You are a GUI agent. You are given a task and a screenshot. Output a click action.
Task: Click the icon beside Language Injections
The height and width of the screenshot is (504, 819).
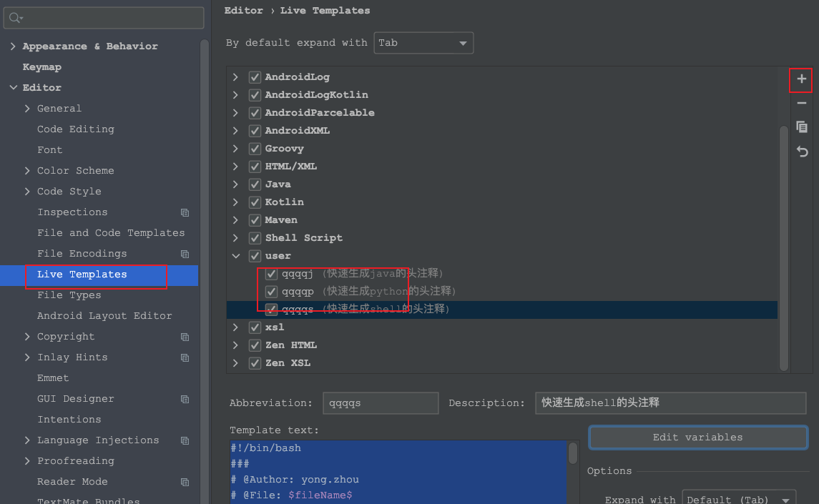click(x=185, y=440)
